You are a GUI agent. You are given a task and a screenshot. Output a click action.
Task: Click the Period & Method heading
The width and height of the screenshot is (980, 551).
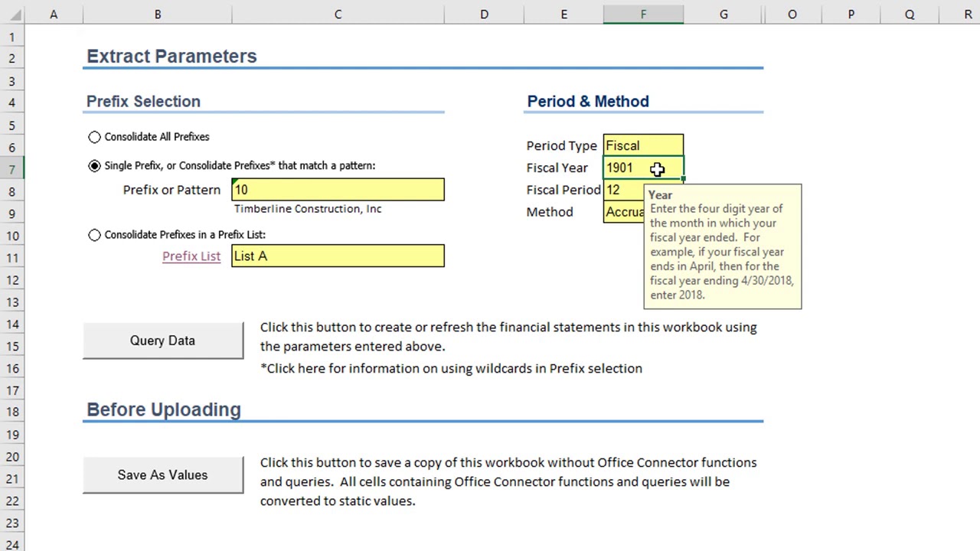(x=588, y=102)
